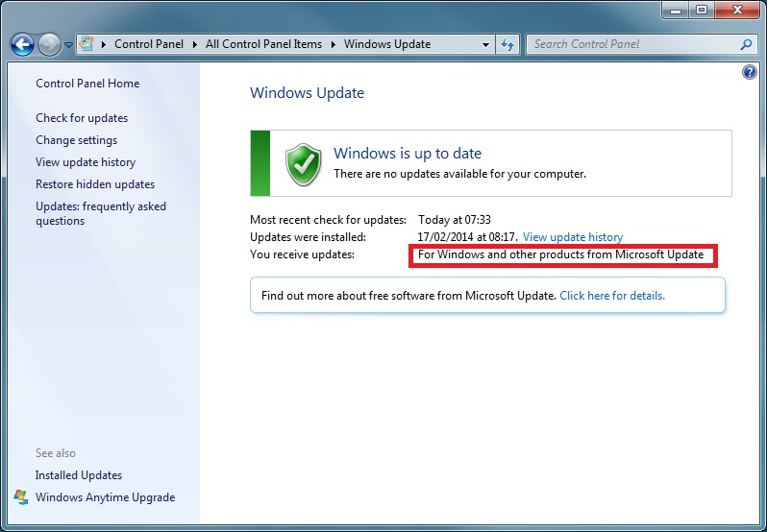This screenshot has height=532, width=767.
Task: Expand chevron after All Control Panel Items
Action: click(x=334, y=44)
